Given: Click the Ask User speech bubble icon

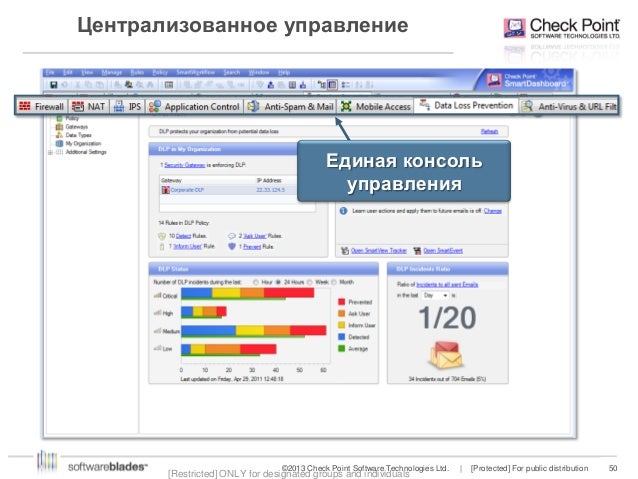Looking at the screenshot, I should [232, 236].
